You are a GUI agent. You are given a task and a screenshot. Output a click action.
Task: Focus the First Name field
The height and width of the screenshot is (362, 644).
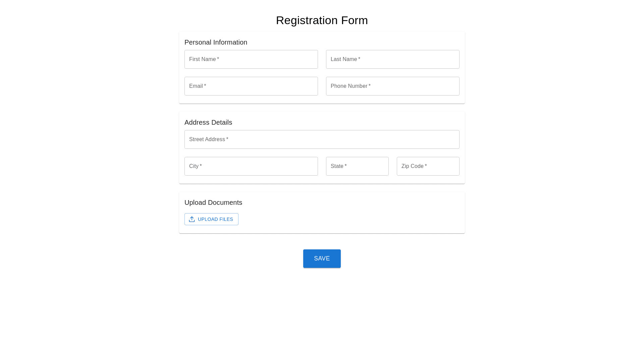[251, 59]
